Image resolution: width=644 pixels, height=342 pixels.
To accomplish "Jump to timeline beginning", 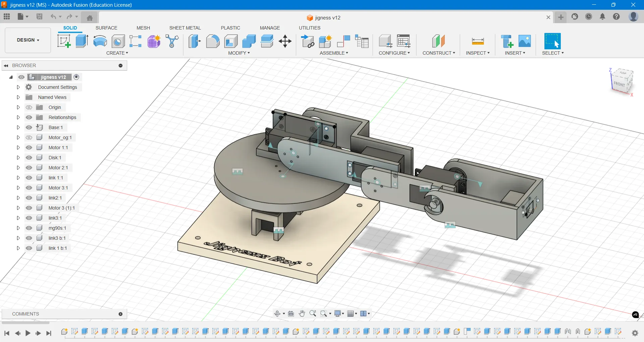I will (x=7, y=333).
